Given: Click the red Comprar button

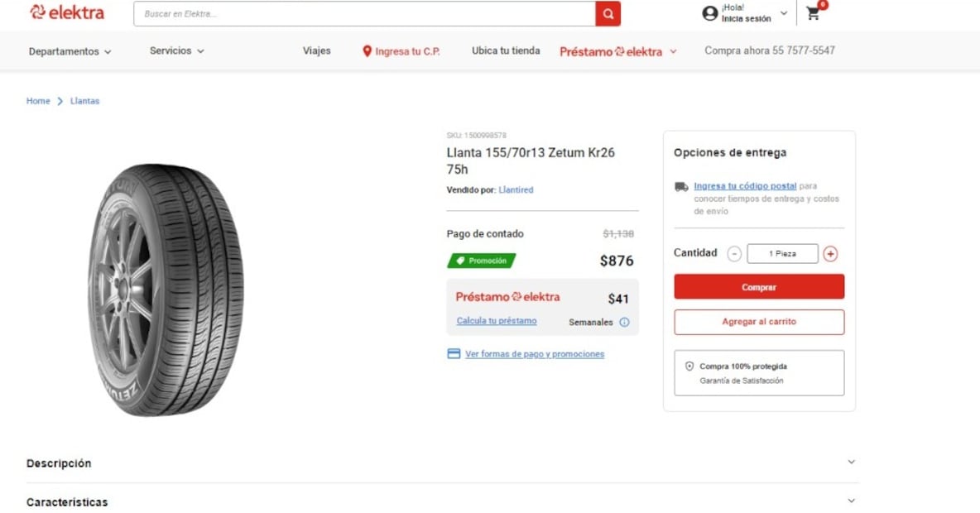Looking at the screenshot, I should click(x=759, y=287).
